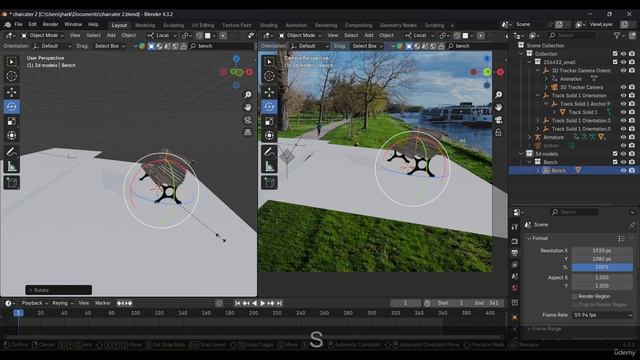Switch perspective/orthographic grid icon in left viewport
The image size is (640, 360).
(x=248, y=132)
